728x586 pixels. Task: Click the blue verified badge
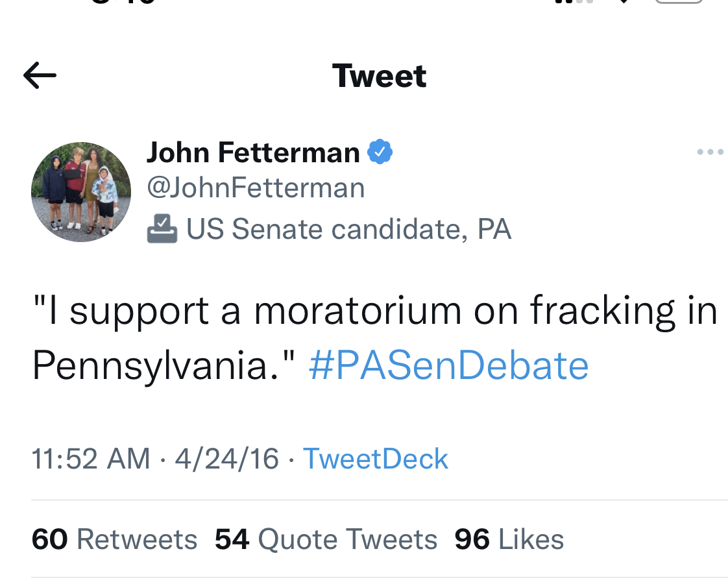click(x=380, y=153)
